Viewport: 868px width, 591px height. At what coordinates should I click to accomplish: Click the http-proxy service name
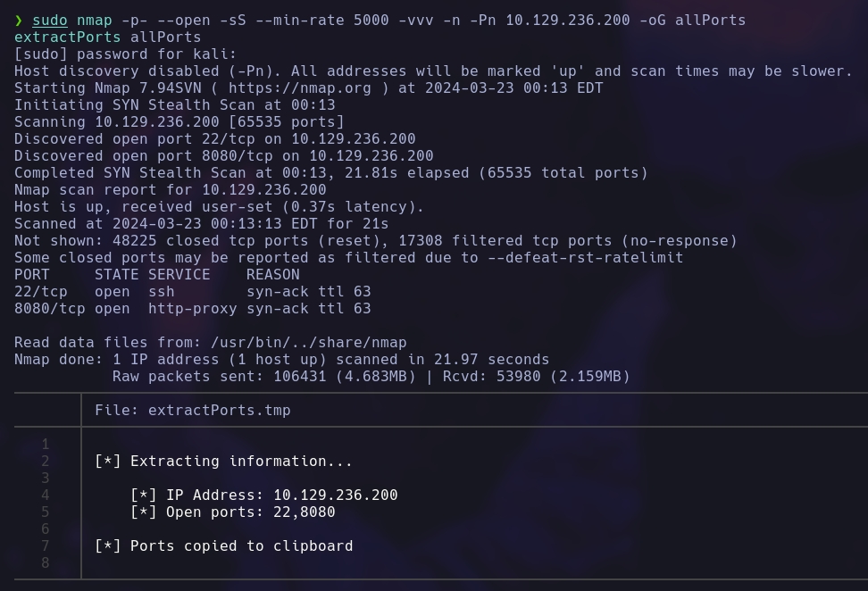192,309
